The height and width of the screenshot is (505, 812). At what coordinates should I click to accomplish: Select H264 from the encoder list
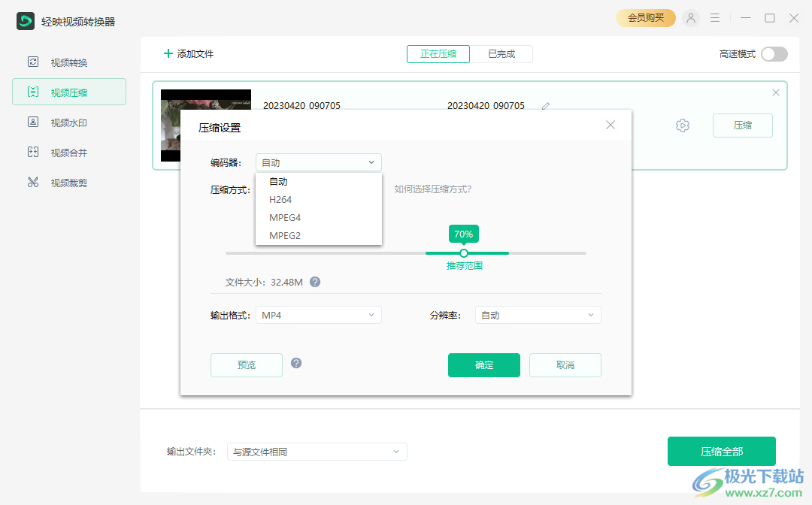point(280,199)
